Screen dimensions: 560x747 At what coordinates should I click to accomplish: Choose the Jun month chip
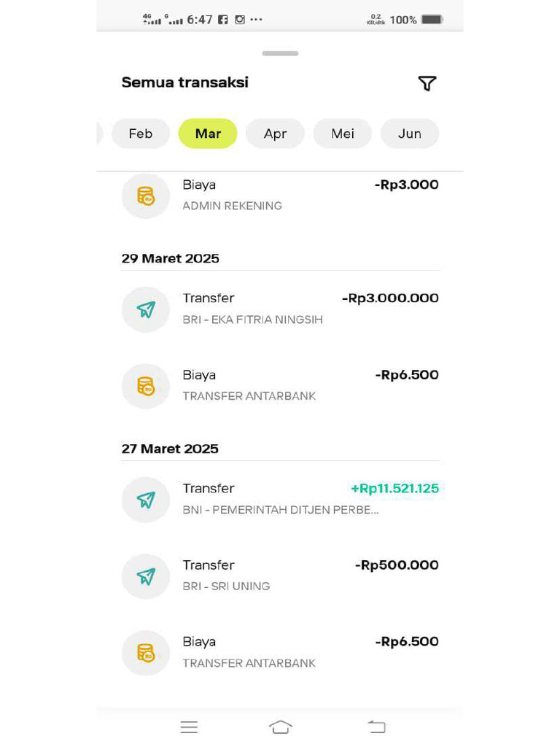coord(410,133)
